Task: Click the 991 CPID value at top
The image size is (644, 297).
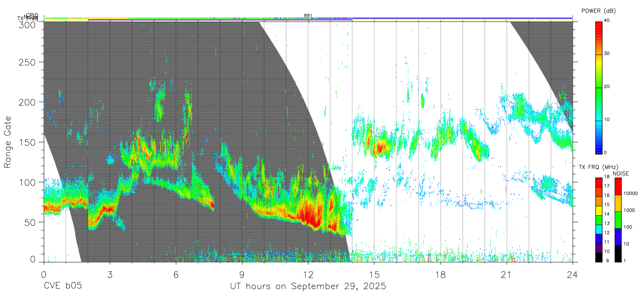Action: [308, 15]
